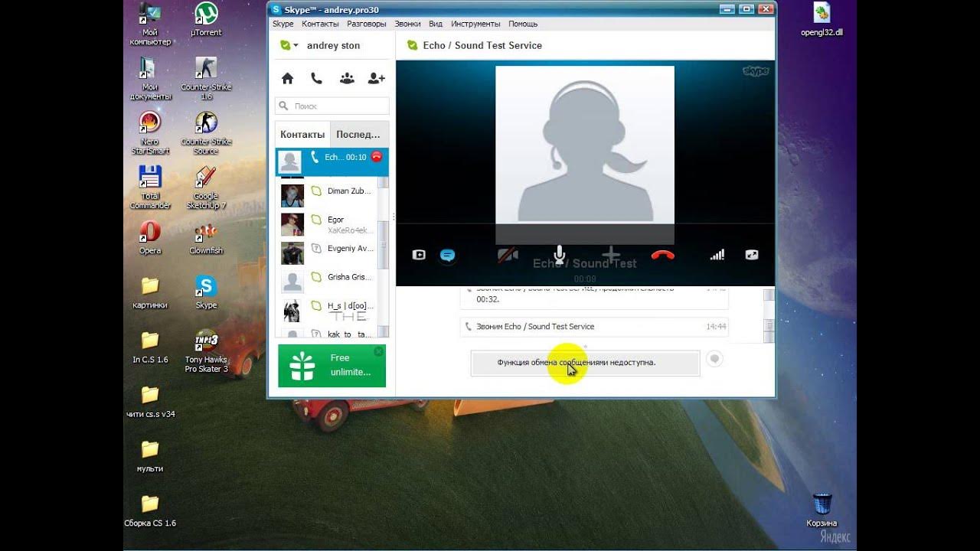Select opengl32.dll file on desktop

pyautogui.click(x=822, y=21)
